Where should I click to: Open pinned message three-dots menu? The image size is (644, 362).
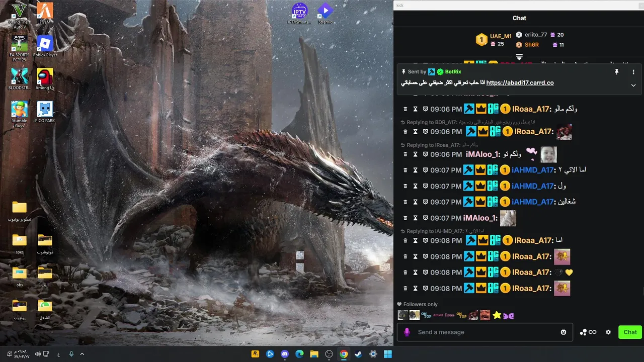[x=633, y=72]
